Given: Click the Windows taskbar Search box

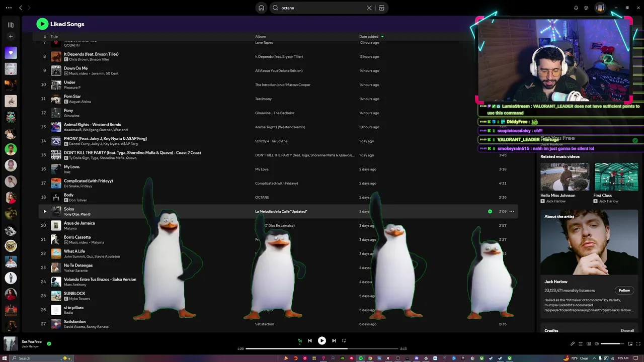Looking at the screenshot, I should [43, 358].
